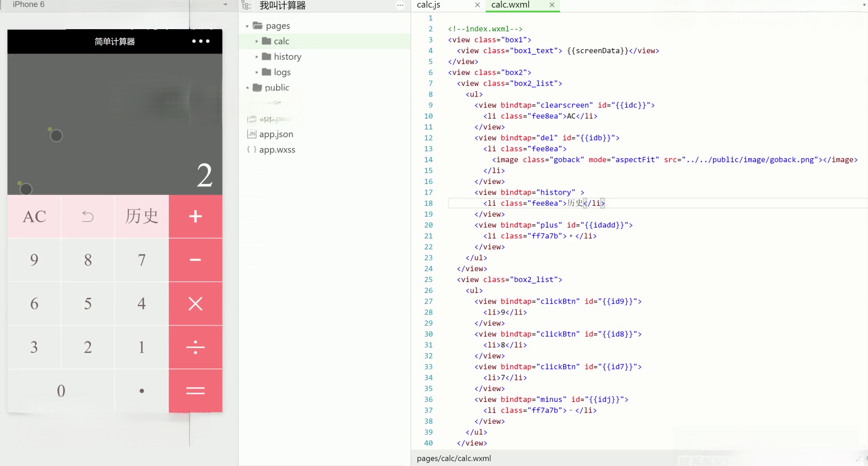The image size is (868, 466).
Task: Select the logs folder icon
Action: (266, 72)
